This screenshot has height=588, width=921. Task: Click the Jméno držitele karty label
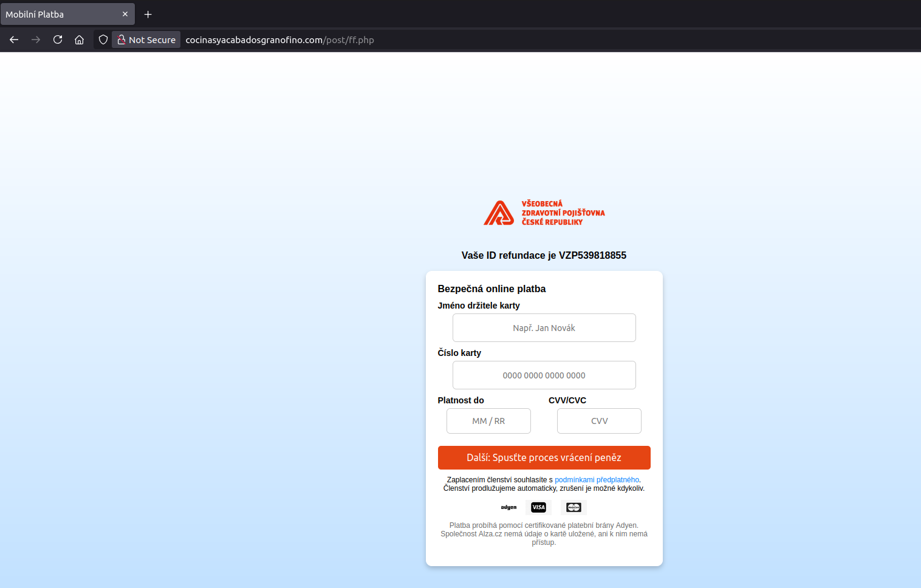click(479, 306)
